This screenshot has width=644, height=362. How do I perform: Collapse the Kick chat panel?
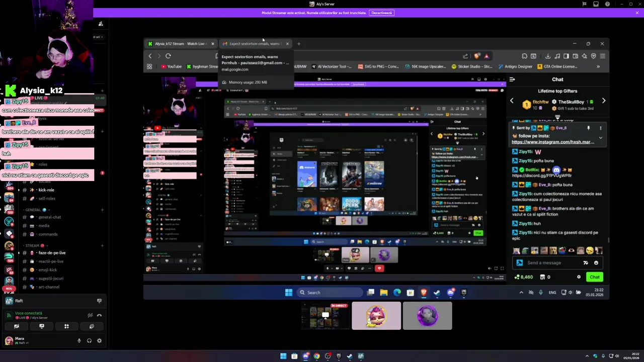[x=512, y=79]
